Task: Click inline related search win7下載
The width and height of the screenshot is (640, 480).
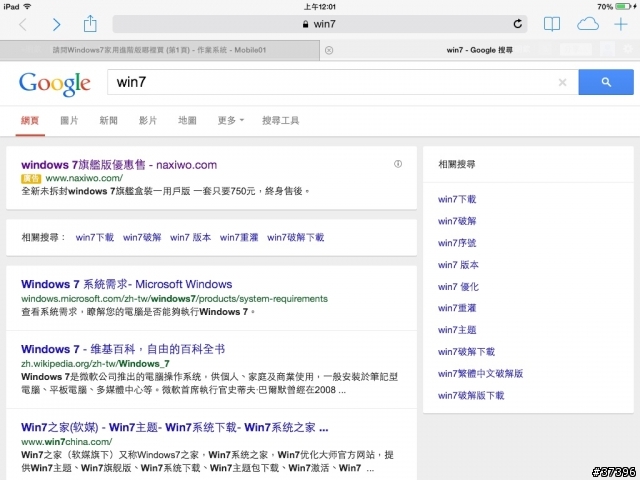Action: click(x=95, y=238)
